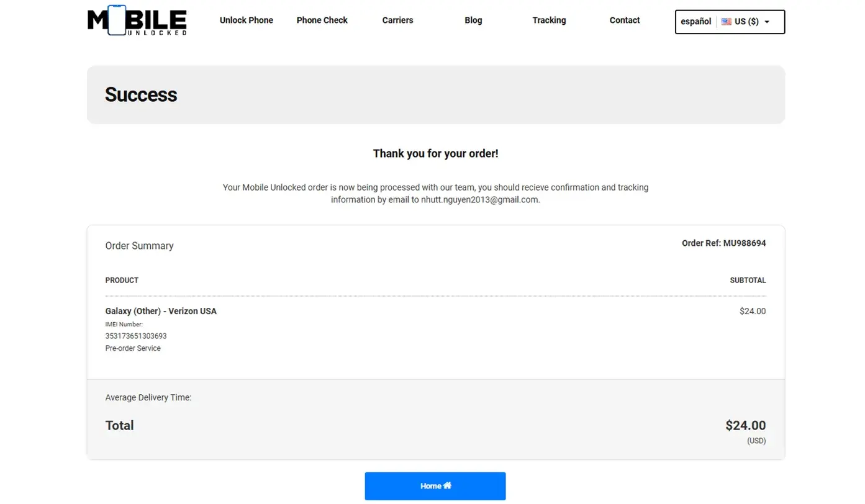Click the IMEI number 353173651303693

pos(136,336)
